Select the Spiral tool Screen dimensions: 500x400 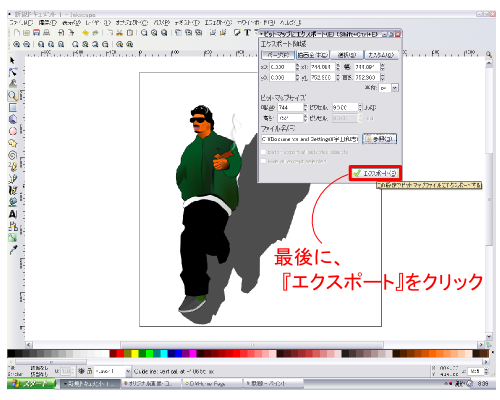(13, 155)
